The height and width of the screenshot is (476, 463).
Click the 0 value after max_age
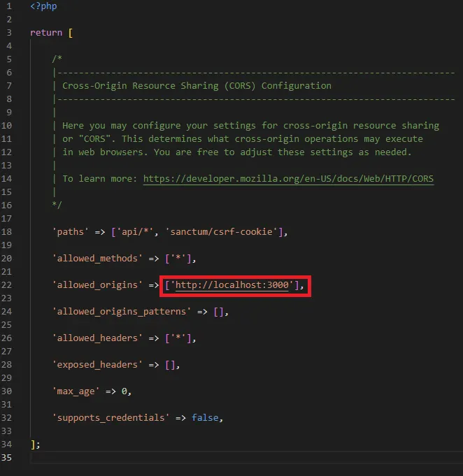click(x=124, y=391)
